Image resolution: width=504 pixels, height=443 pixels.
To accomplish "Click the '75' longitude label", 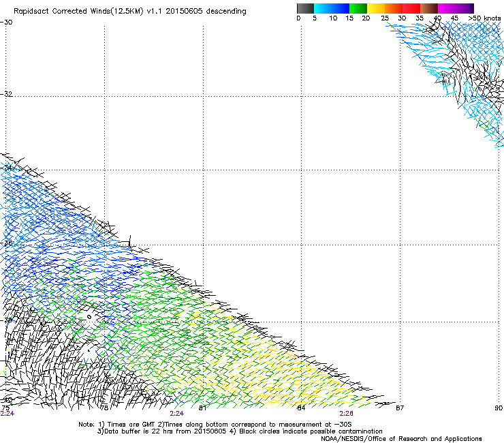I will (x=5, y=408).
